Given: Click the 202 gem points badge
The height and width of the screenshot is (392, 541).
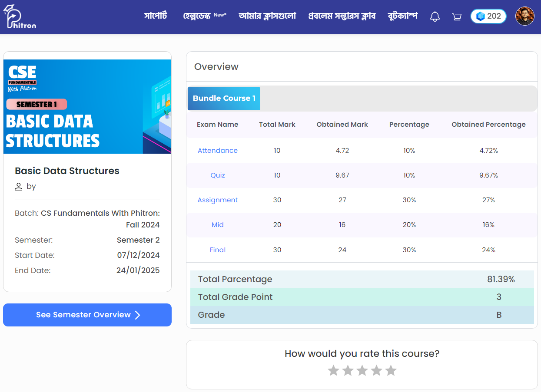Looking at the screenshot, I should point(488,16).
